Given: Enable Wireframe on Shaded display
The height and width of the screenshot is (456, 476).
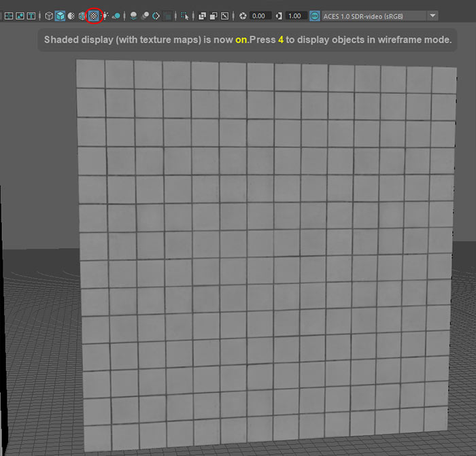Looking at the screenshot, I should (82, 15).
